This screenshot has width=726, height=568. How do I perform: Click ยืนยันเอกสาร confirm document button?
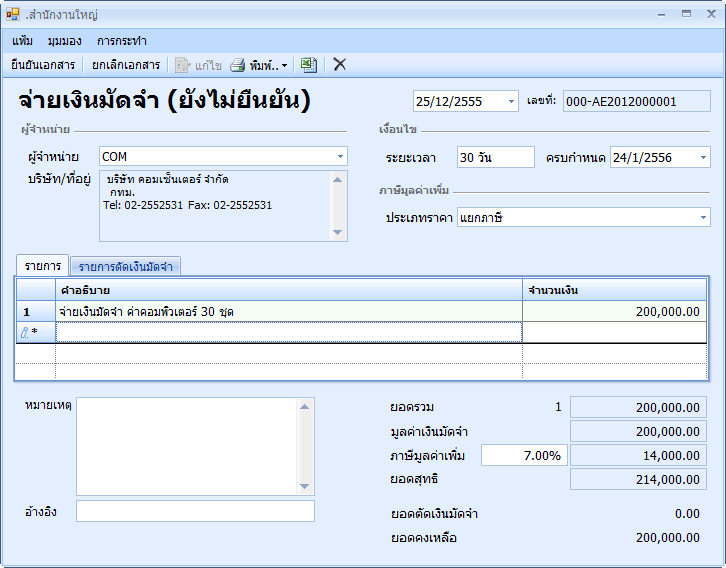[x=43, y=65]
